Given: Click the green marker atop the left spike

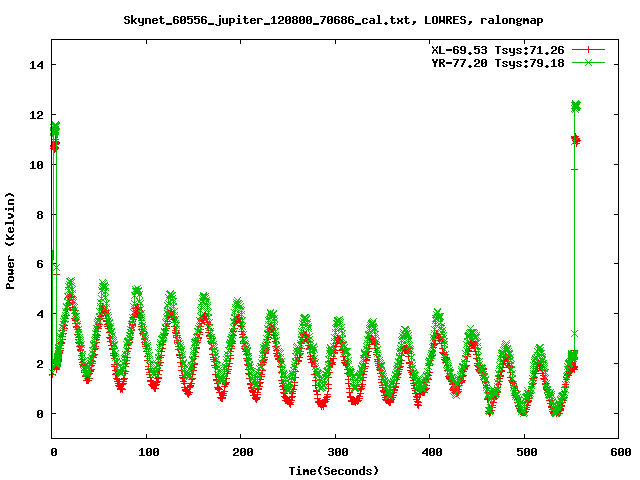Looking at the screenshot, I should click(55, 128).
